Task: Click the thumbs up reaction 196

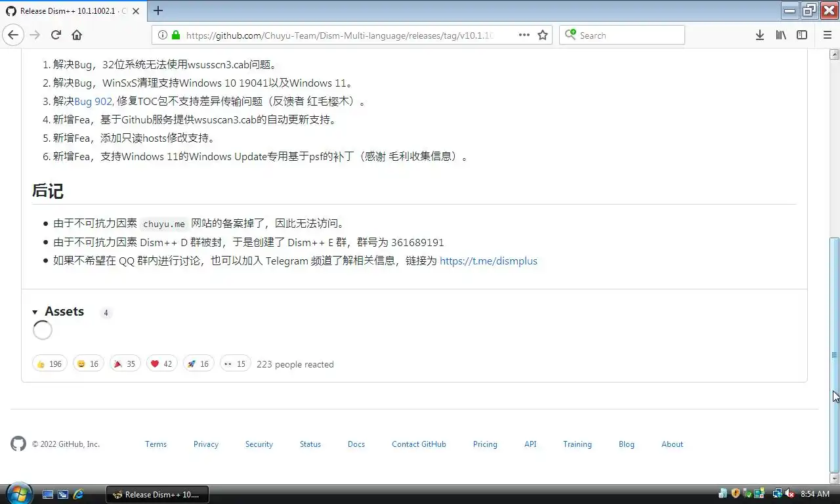Action: tap(50, 364)
